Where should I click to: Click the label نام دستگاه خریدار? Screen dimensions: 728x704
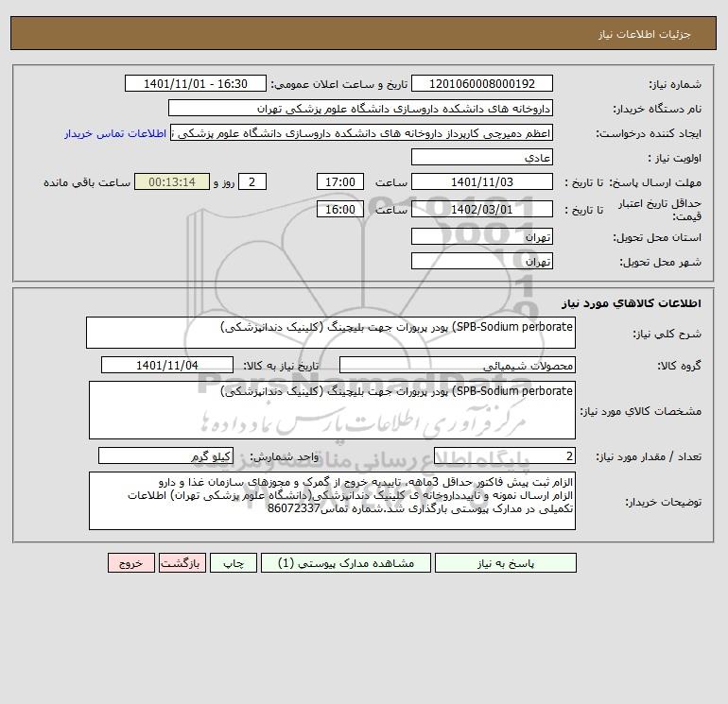coord(657,109)
